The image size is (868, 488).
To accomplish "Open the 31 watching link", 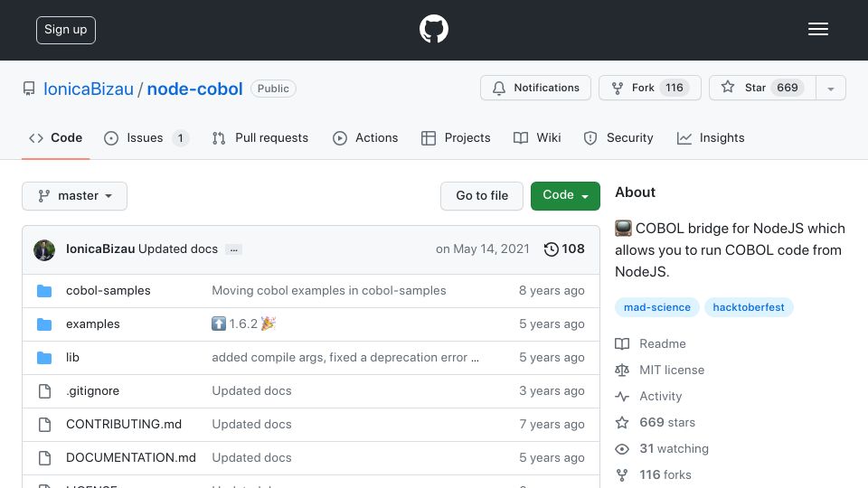I will [674, 448].
